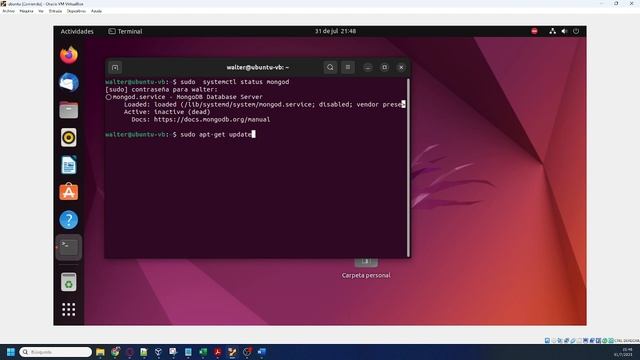Click the '[sudo] contraseña para walter:' line
The width and height of the screenshot is (640, 360).
coord(161,89)
